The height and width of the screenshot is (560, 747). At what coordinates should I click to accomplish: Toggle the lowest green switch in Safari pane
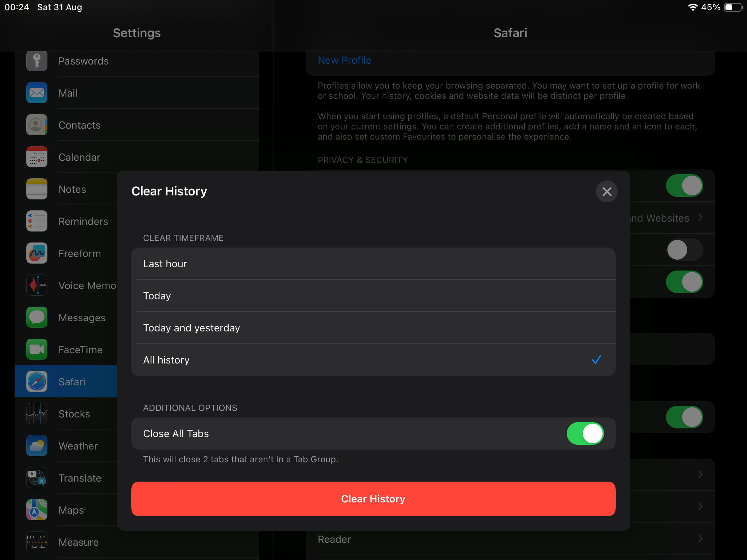[x=685, y=417]
